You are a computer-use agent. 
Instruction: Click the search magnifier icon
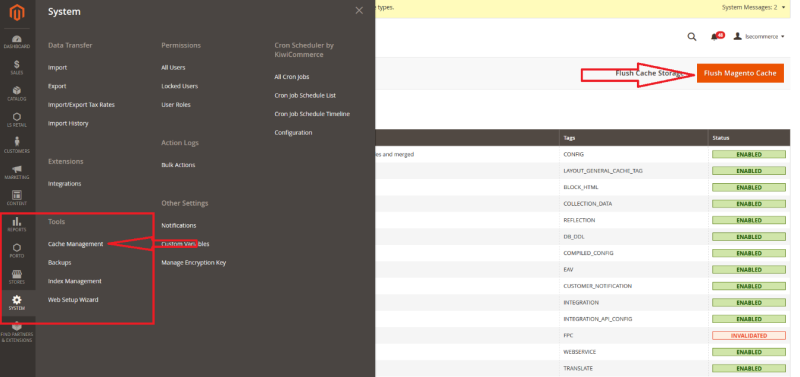click(692, 37)
